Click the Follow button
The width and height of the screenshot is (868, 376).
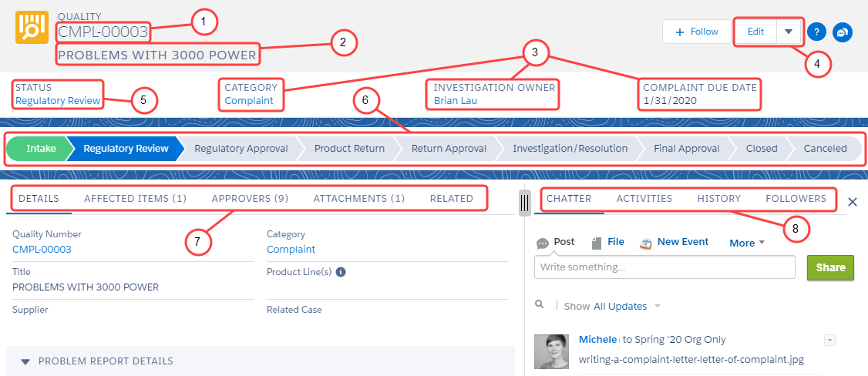696,32
